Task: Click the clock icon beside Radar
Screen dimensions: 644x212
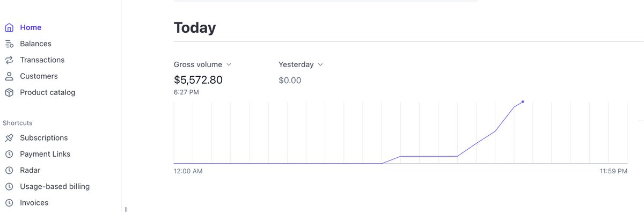Action: pos(9,170)
